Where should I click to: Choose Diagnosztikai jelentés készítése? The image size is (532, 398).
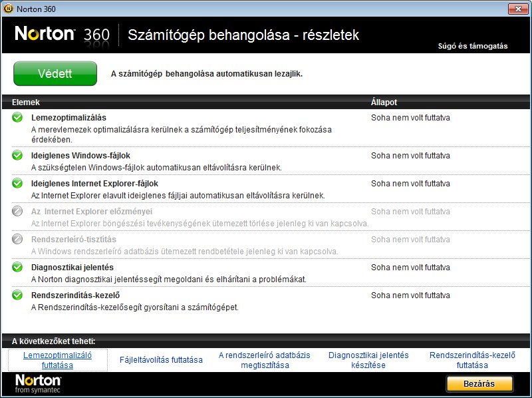[x=368, y=360]
